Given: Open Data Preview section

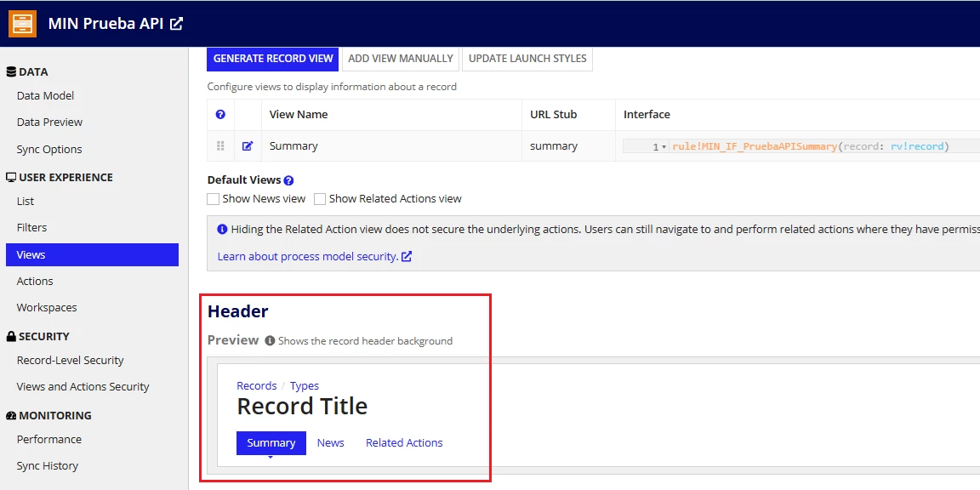Looking at the screenshot, I should tap(49, 122).
